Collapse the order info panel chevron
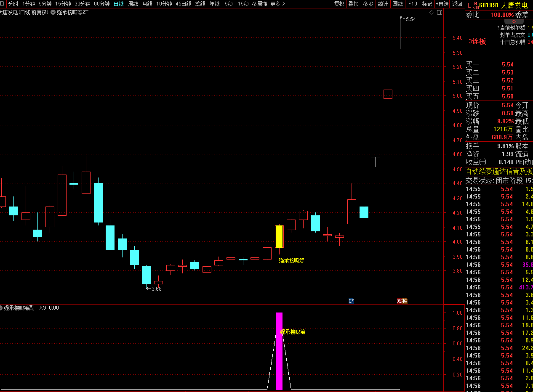 coord(514,21)
